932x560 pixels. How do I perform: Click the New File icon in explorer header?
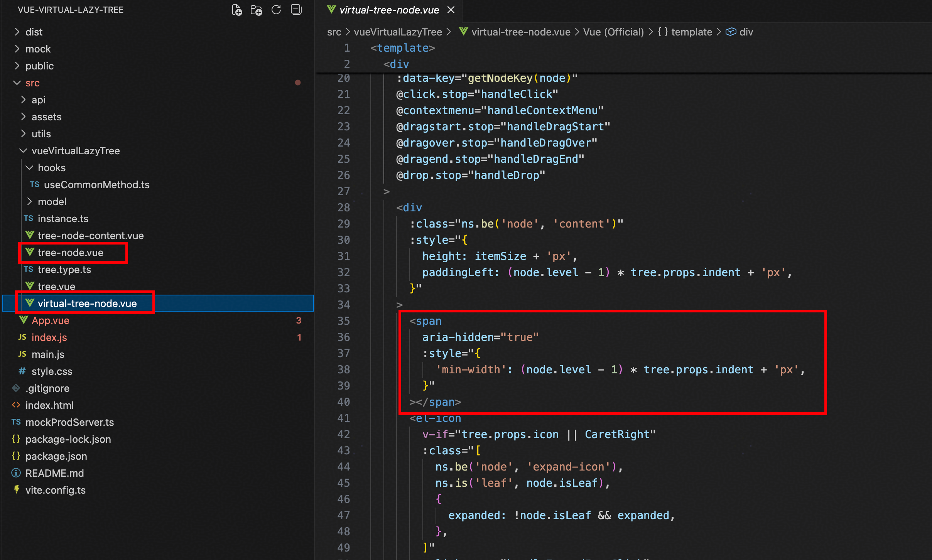[237, 10]
